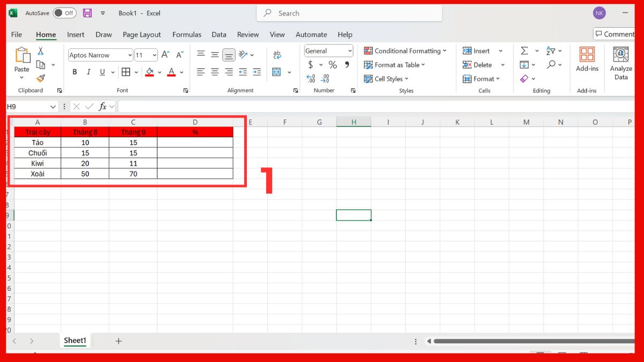644x362 pixels.
Task: Click the Percent Style icon
Action: (x=333, y=64)
